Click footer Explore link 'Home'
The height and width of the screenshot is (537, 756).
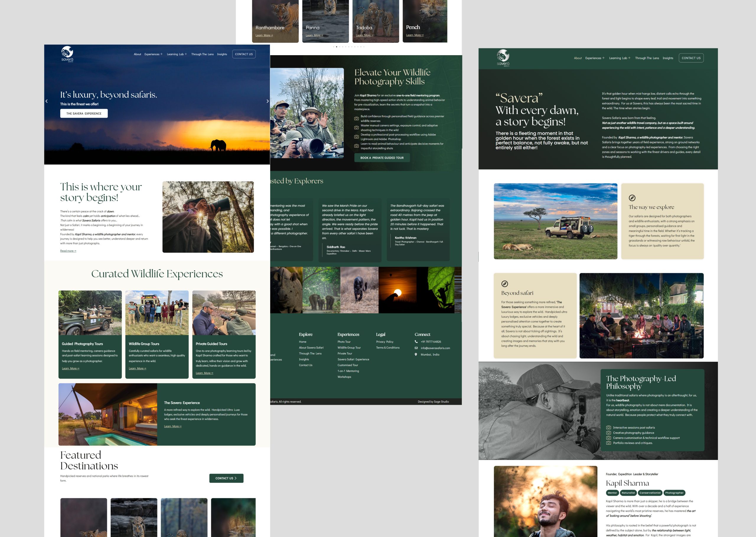303,342
